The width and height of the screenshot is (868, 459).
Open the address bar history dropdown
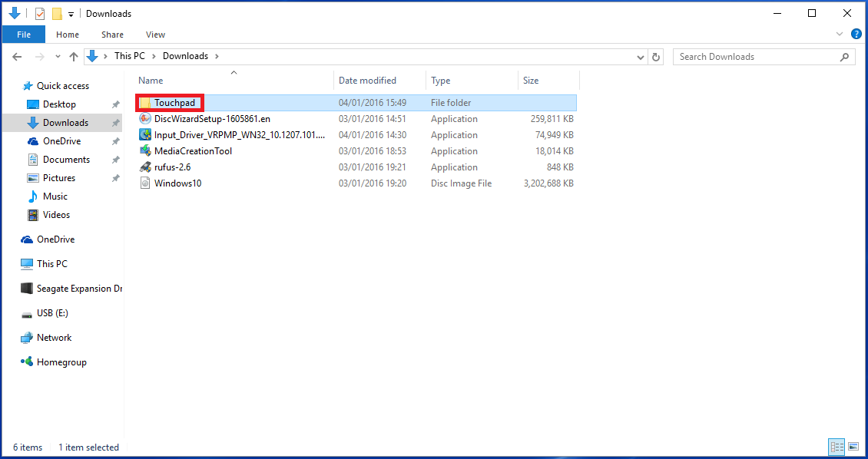(x=640, y=56)
